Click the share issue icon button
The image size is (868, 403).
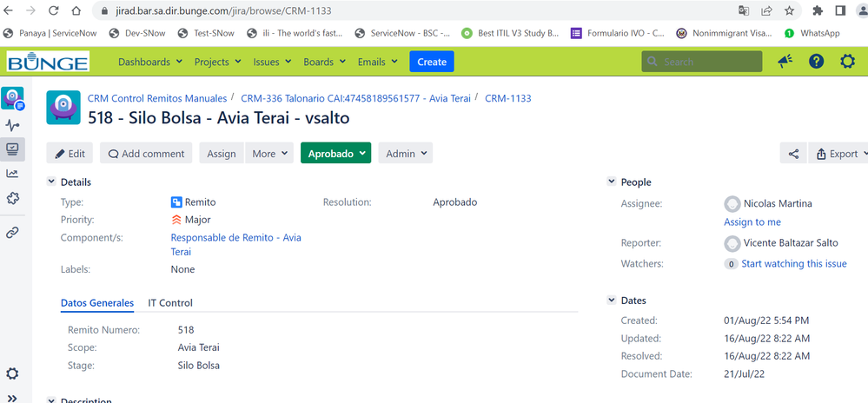click(793, 154)
